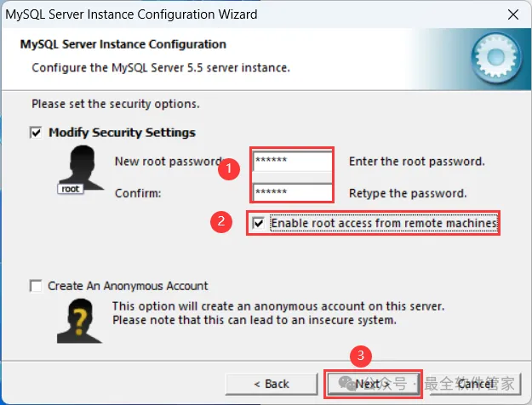532x405 pixels.
Task: Click the small 'root' label badge
Action: point(70,189)
